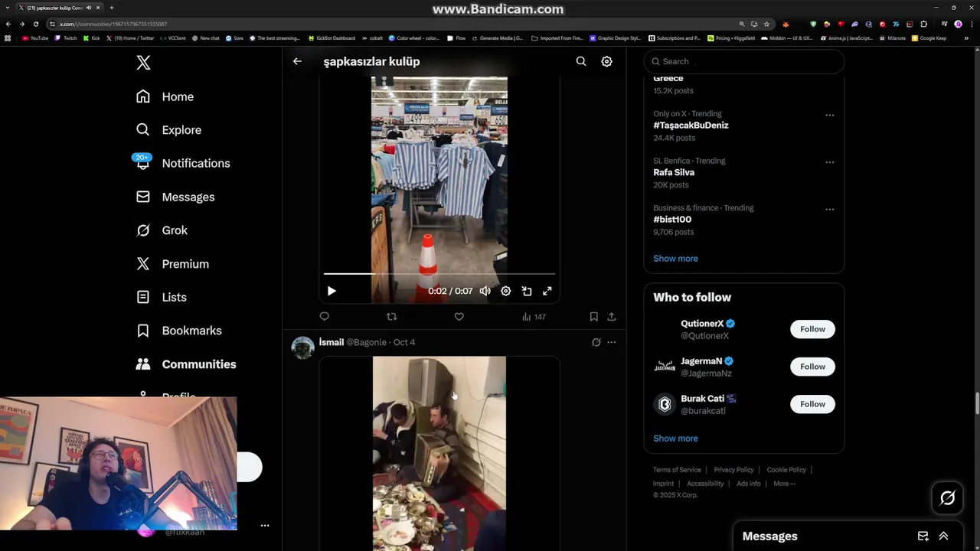Screen dimensions: 980x551
Task: Compose a new message in Messages drawer
Action: tap(923, 536)
